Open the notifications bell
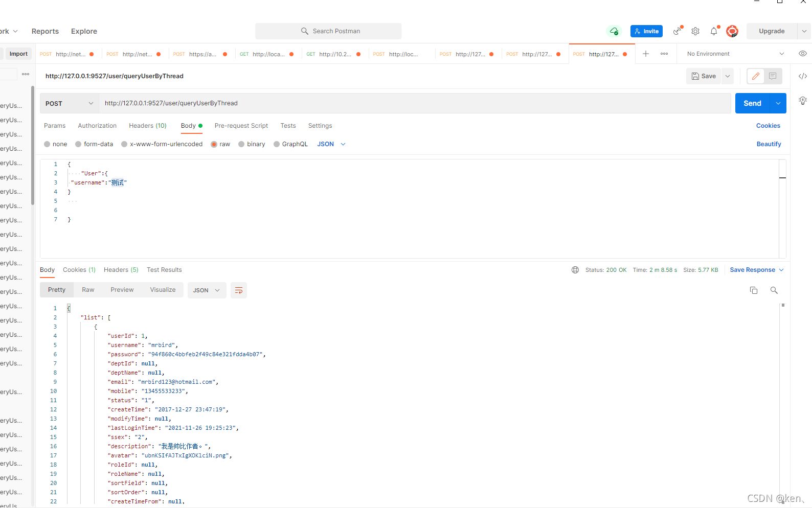This screenshot has height=508, width=812. [714, 31]
